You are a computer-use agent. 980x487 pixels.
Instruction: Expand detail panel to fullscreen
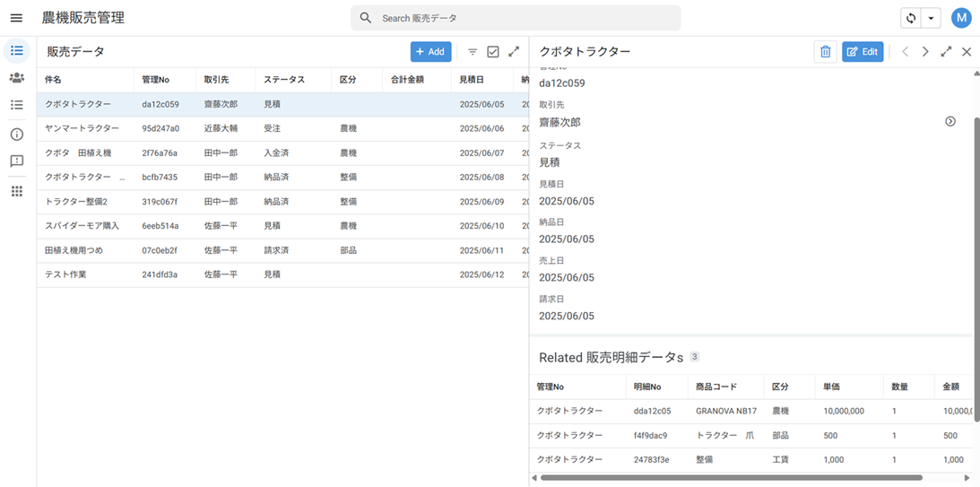pos(946,52)
